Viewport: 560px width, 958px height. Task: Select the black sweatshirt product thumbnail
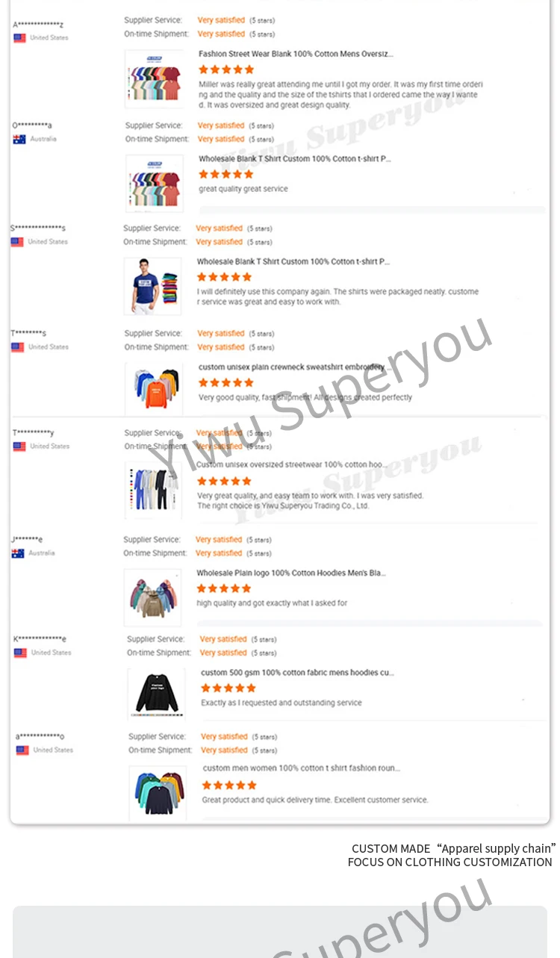(x=156, y=693)
